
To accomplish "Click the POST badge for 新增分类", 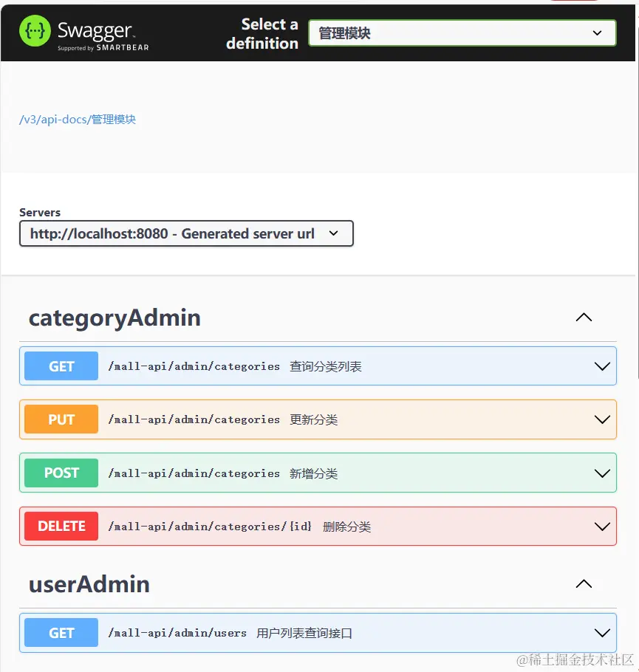I will pos(61,473).
